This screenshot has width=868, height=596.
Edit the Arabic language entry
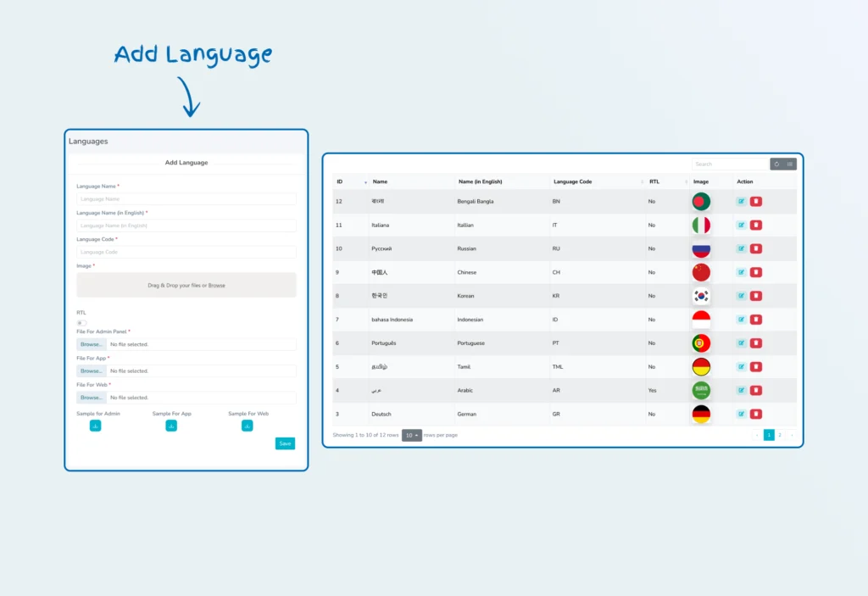742,391
